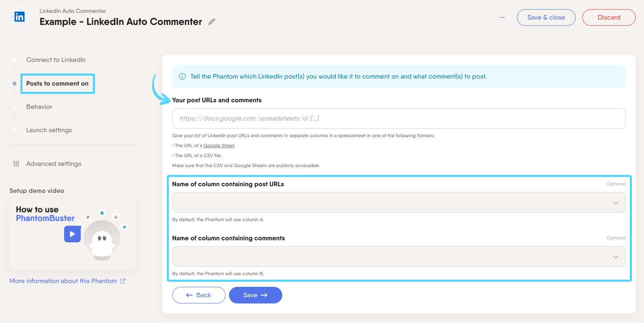
Task: Open the Google Sheet link
Action: pos(219,145)
